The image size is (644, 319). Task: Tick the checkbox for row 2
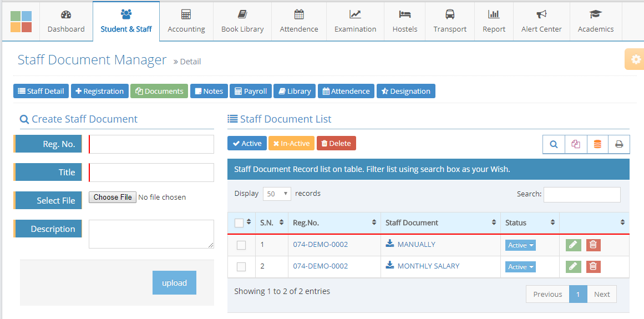coord(241,267)
